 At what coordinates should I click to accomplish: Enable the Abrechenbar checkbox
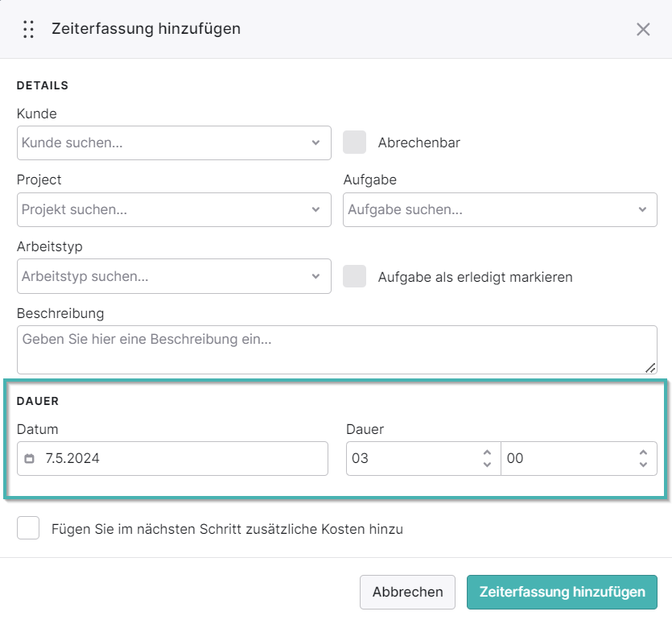pyautogui.click(x=354, y=143)
